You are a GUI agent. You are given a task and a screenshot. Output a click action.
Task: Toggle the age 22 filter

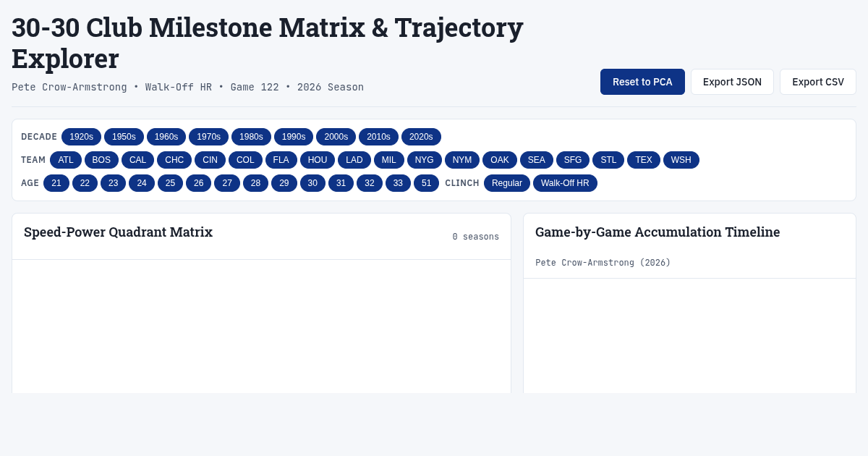[x=85, y=183]
